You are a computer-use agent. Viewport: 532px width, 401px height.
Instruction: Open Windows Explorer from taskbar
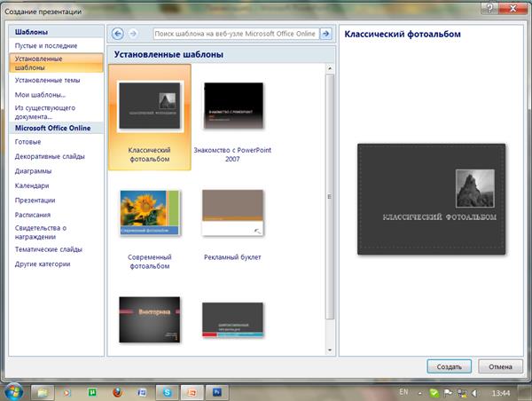[x=43, y=393]
